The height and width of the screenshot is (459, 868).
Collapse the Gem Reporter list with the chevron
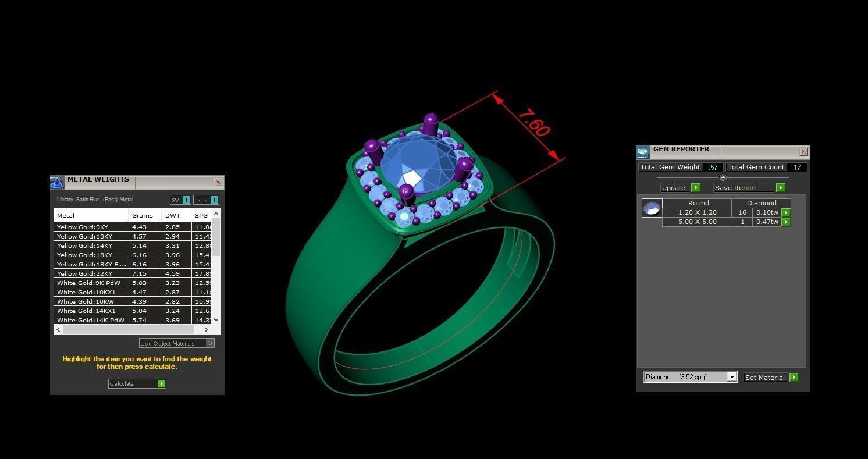tap(723, 177)
